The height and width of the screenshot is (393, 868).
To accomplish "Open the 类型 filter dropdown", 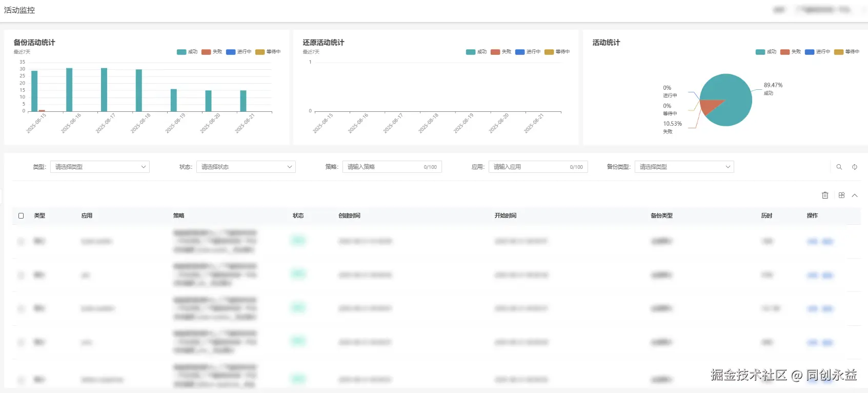I will point(100,167).
